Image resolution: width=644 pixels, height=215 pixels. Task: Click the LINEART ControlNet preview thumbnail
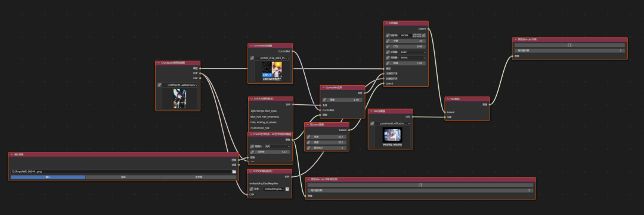pyautogui.click(x=272, y=71)
